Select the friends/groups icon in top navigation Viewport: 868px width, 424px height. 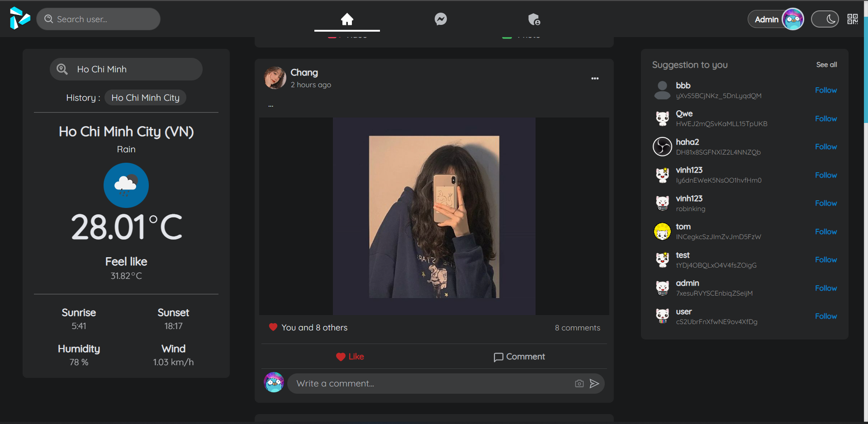[x=534, y=19]
